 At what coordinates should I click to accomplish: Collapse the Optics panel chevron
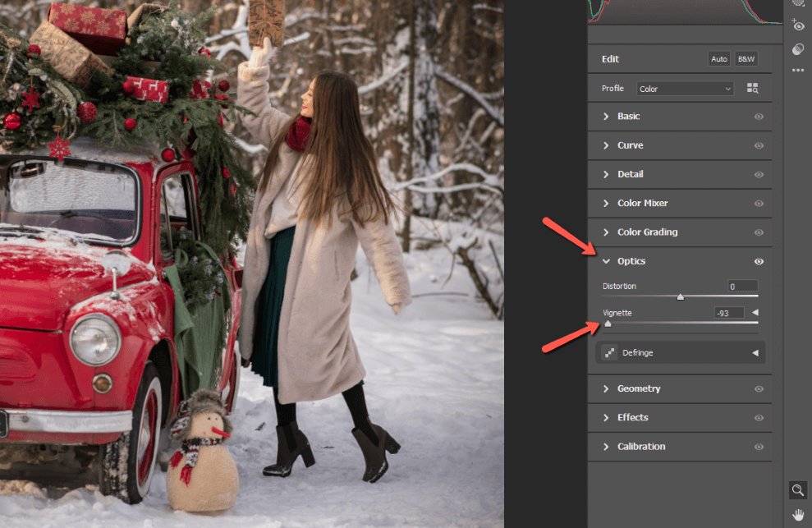(x=606, y=262)
